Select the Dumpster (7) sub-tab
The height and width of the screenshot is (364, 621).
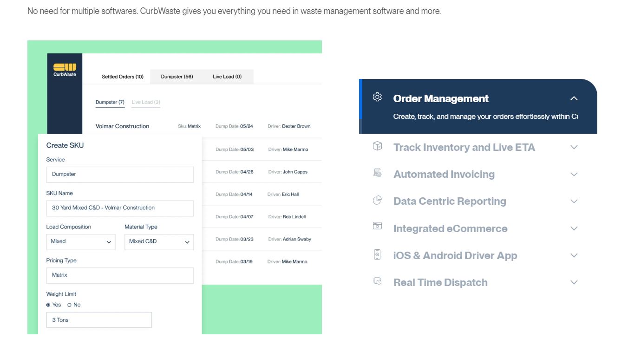(110, 102)
